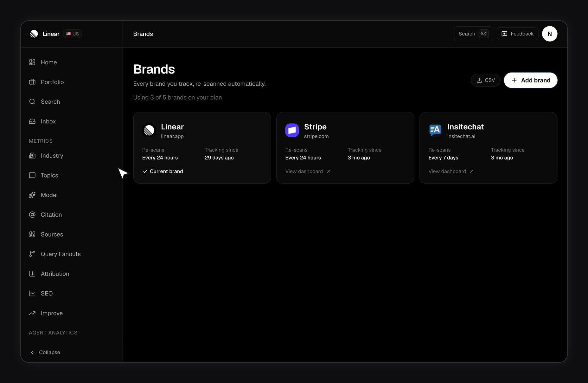The image size is (588, 383).
Task: Click the Linear logo in sidebar header
Action: 34,34
